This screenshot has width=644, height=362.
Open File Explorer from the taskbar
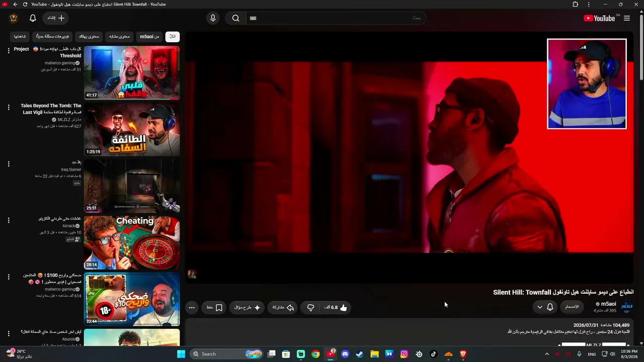coord(374,354)
